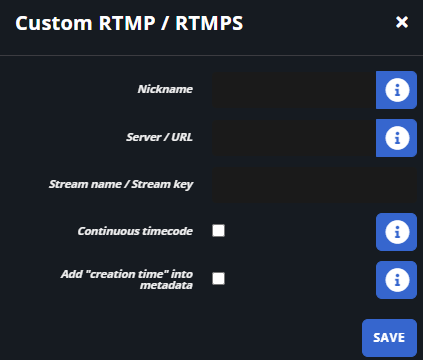Viewport: 423px width, 360px height.
Task: Click the Add "creation time" into metadata label
Action: click(127, 279)
